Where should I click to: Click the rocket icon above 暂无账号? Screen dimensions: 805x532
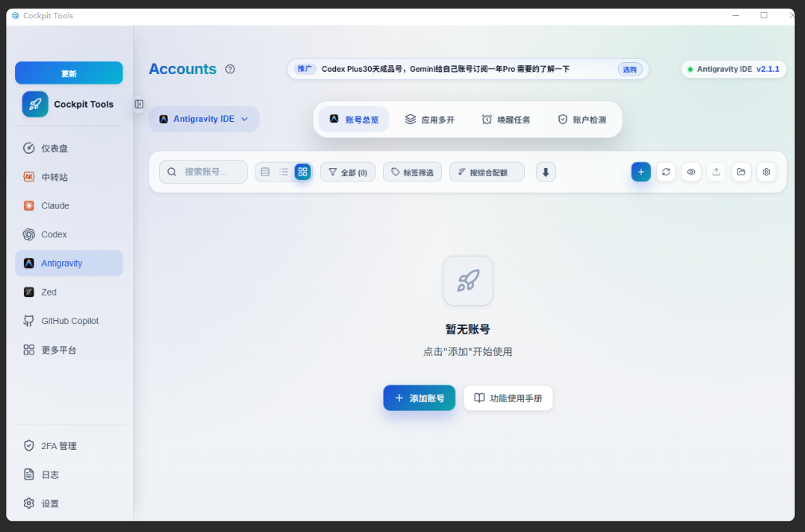click(468, 281)
